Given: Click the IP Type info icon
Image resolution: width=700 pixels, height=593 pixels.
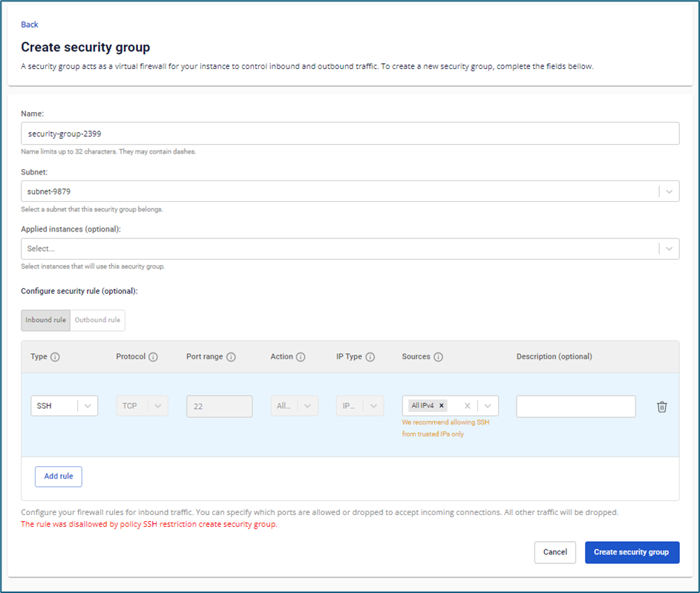Looking at the screenshot, I should pos(370,357).
